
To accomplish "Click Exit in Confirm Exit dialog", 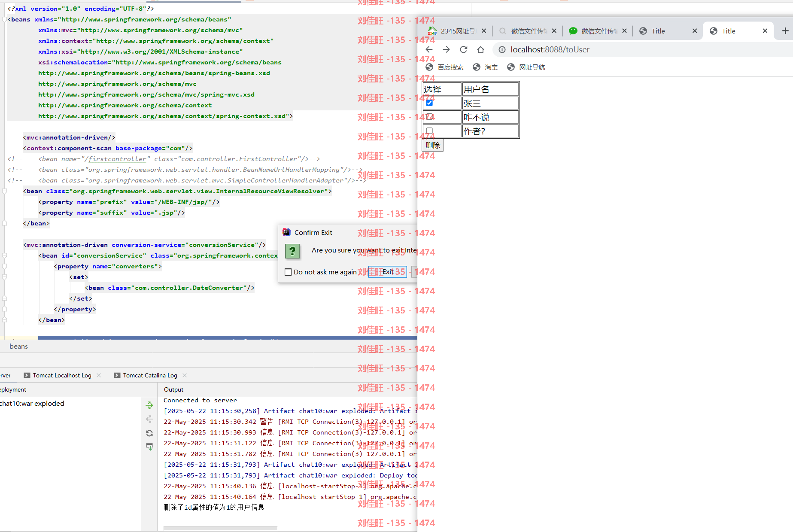I will pos(388,272).
